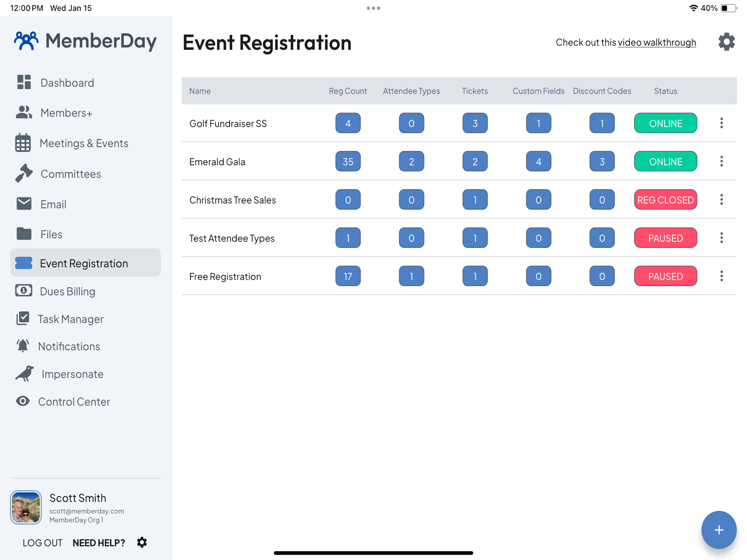The height and width of the screenshot is (560, 747).
Task: Go to Dashboard menu item
Action: (x=67, y=83)
